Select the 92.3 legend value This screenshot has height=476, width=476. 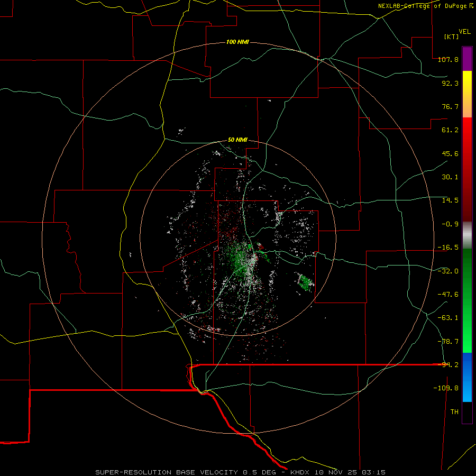tap(450, 83)
